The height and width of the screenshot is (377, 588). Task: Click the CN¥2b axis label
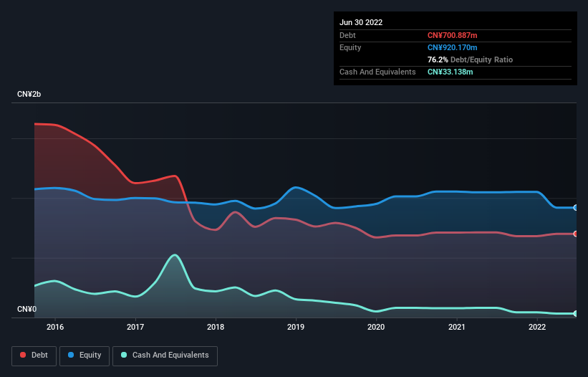pos(29,94)
